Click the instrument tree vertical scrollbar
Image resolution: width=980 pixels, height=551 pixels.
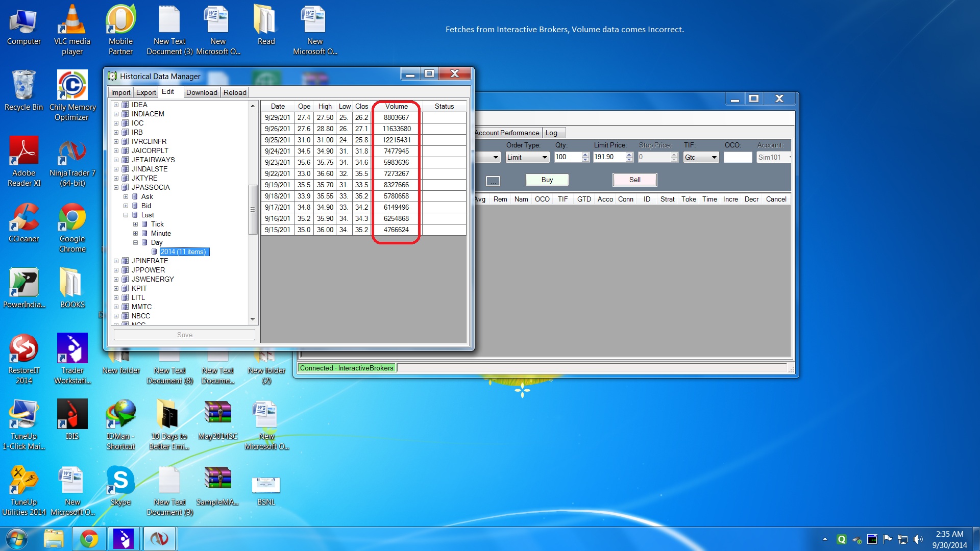pyautogui.click(x=252, y=209)
